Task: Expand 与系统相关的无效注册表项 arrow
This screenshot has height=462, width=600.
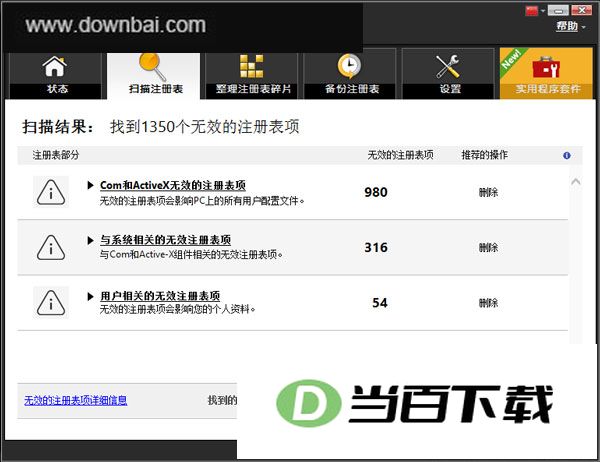Action: 90,240
